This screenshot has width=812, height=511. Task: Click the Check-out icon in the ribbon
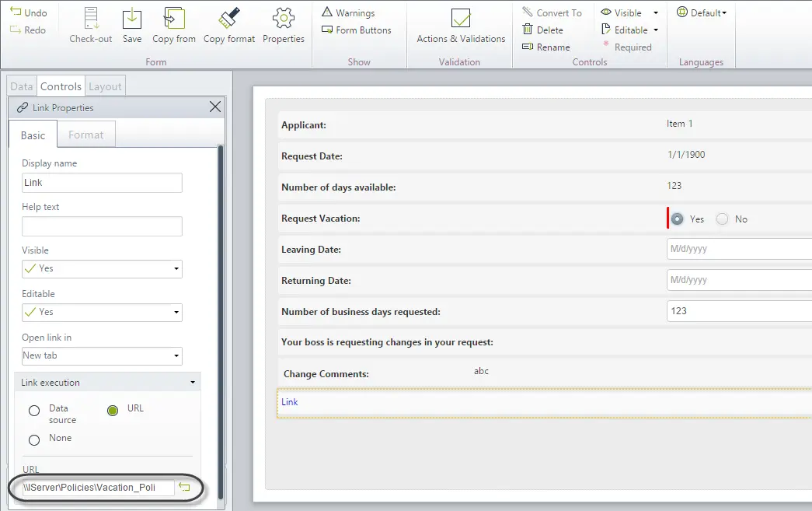91,19
